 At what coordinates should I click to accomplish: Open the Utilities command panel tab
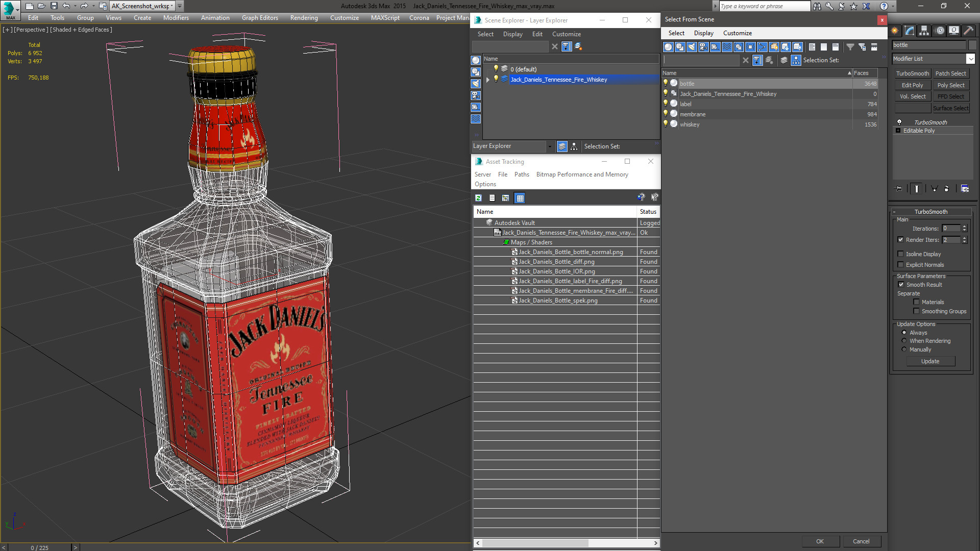tap(968, 31)
